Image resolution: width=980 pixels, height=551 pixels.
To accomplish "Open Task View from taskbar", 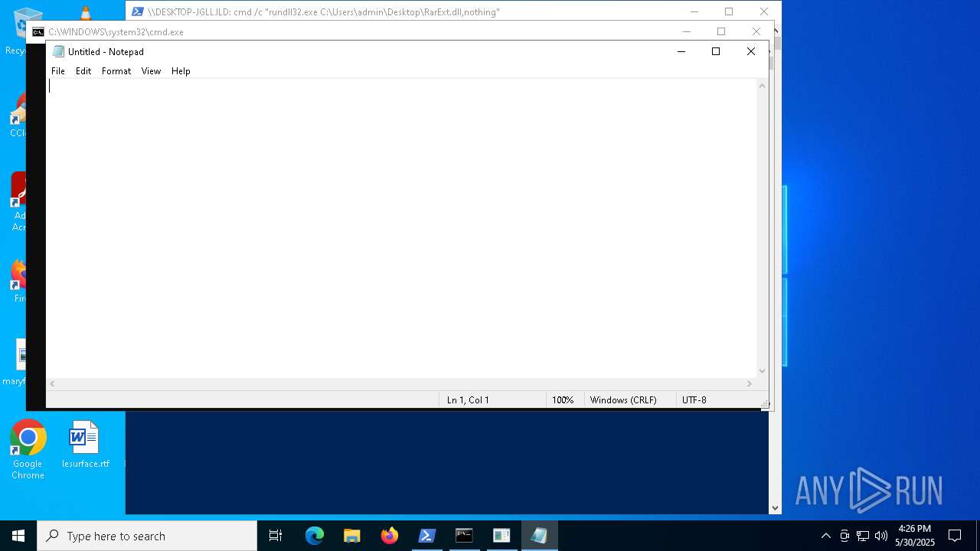I will click(x=276, y=536).
